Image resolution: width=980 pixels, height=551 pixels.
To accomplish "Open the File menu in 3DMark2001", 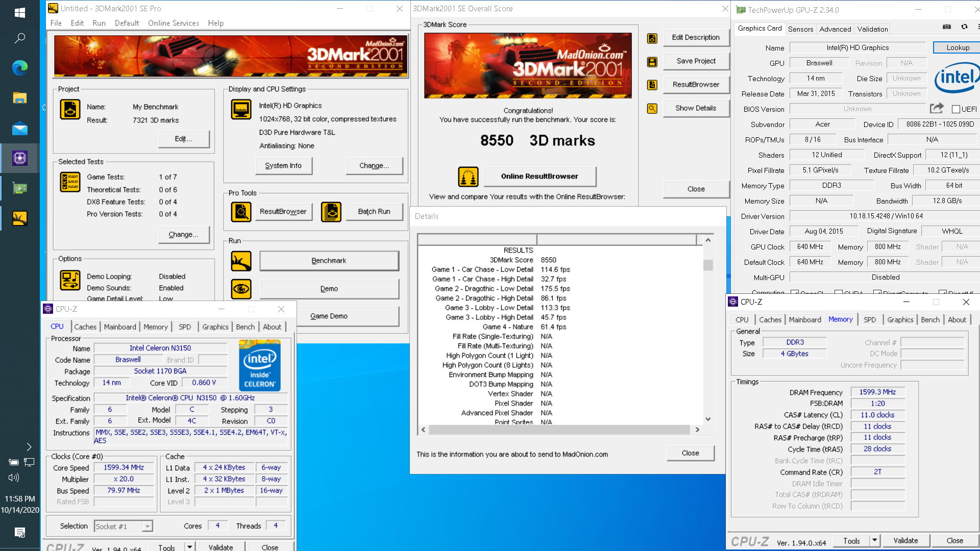I will coord(56,23).
